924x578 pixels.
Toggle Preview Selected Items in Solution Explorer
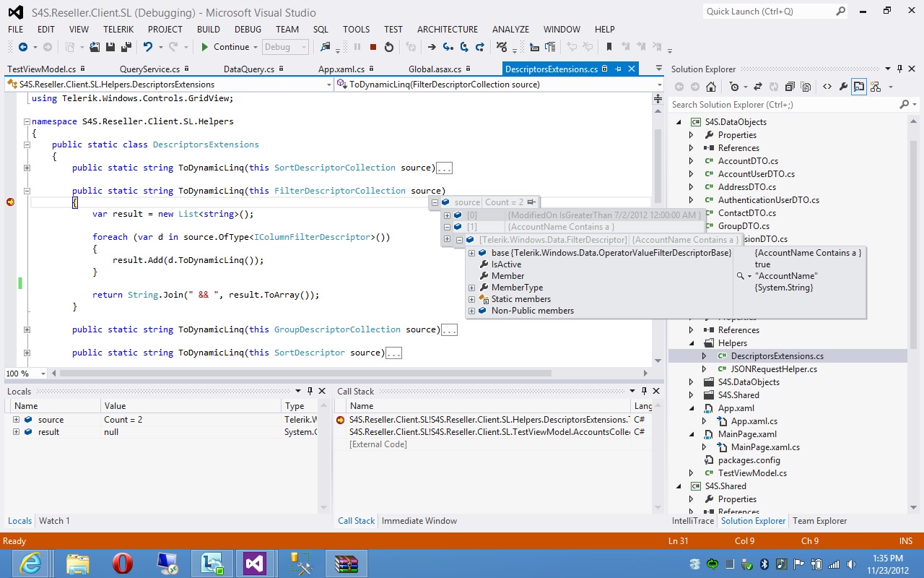pyautogui.click(x=858, y=87)
